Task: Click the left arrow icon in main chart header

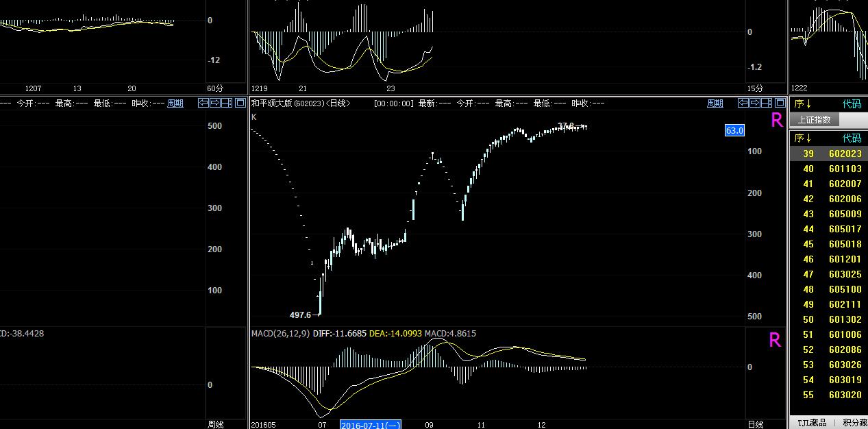Action: point(743,103)
